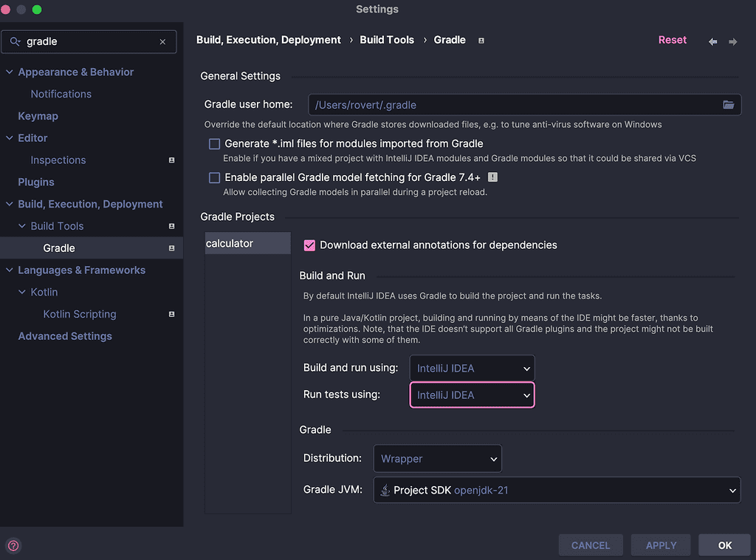
Task: Click the forward navigation arrow
Action: (x=733, y=41)
